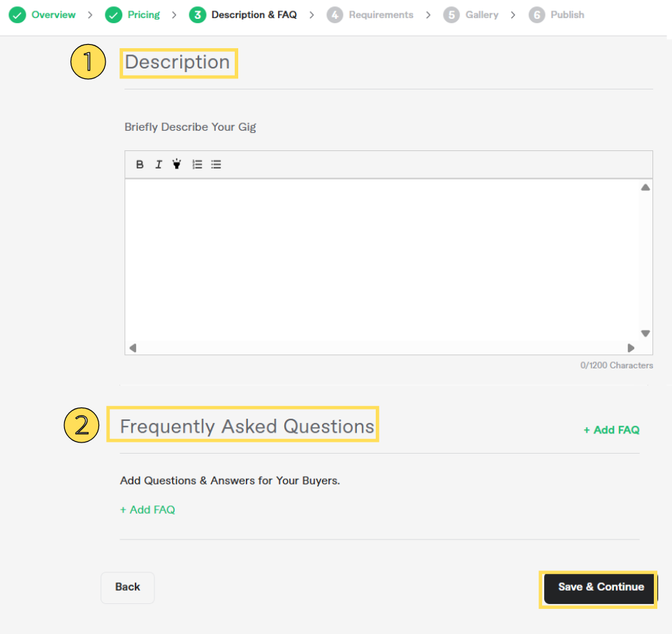
Task: Insert bulleted list in description
Action: [216, 164]
